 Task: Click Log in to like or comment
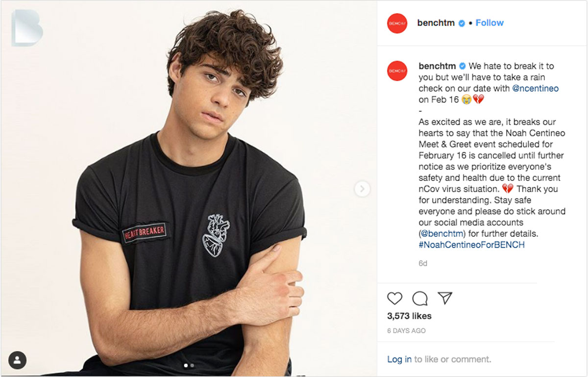[399, 359]
